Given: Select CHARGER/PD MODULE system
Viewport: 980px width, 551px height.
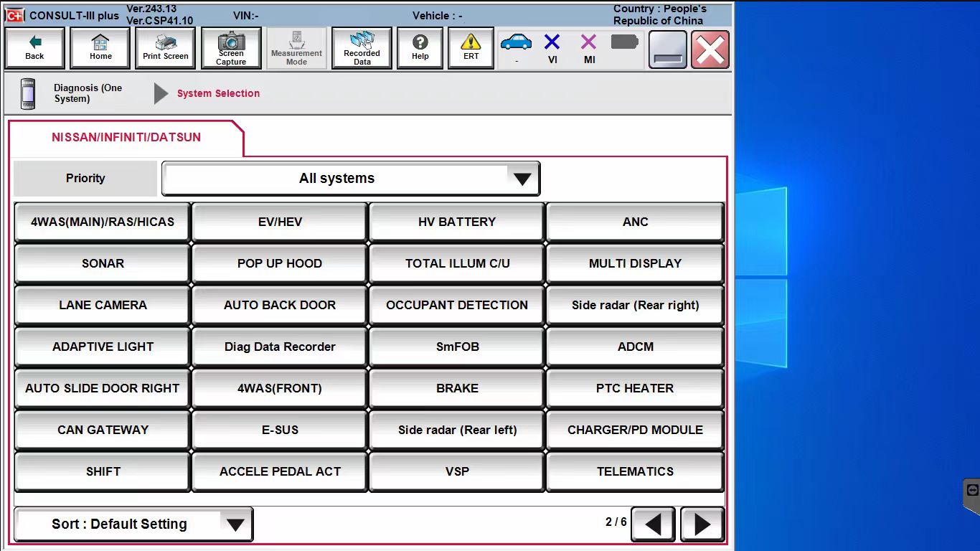Looking at the screenshot, I should coord(635,430).
